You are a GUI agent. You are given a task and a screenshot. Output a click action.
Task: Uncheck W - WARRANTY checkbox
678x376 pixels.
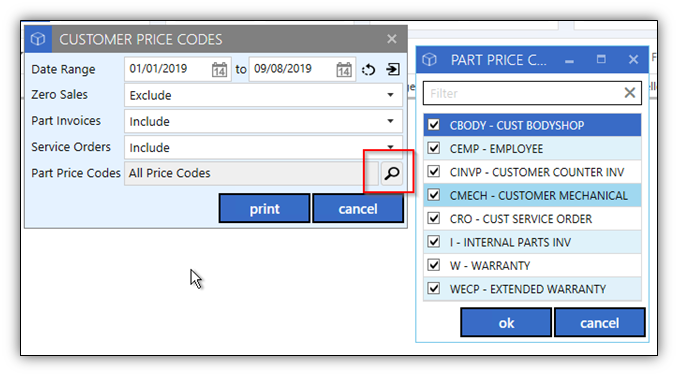(434, 265)
